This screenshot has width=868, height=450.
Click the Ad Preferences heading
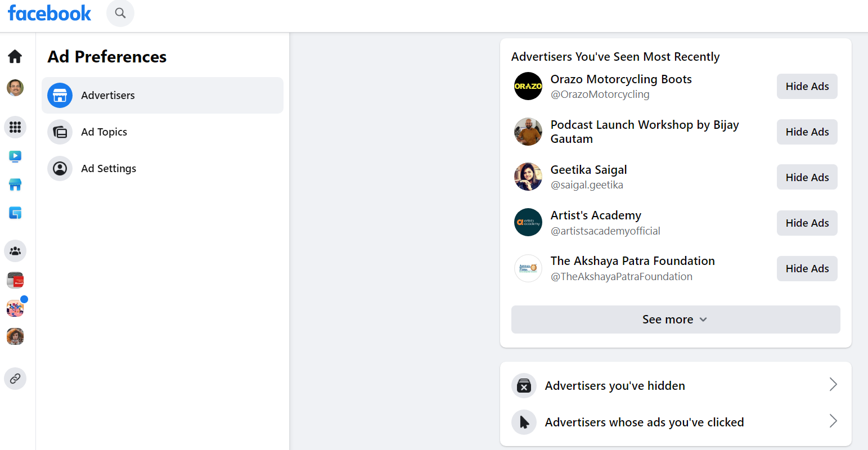(107, 57)
